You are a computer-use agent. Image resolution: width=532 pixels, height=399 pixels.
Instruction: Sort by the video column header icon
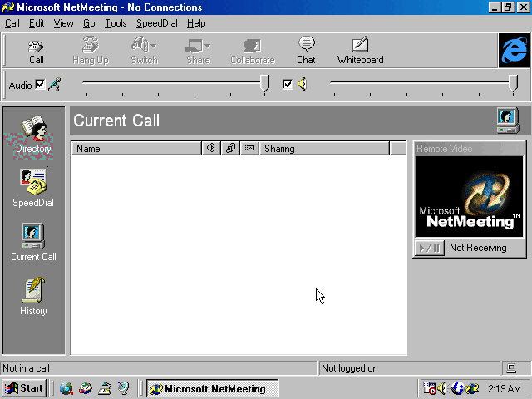(x=230, y=148)
